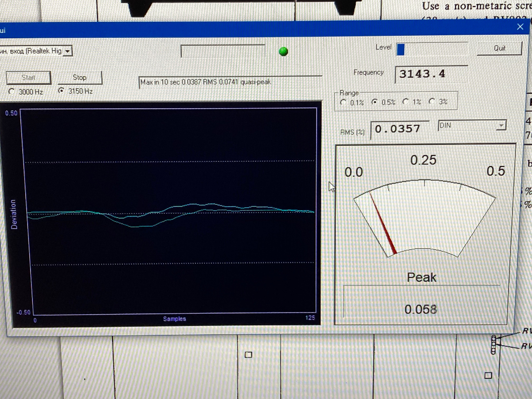Set Range to 3%
The height and width of the screenshot is (399, 532).
(438, 102)
